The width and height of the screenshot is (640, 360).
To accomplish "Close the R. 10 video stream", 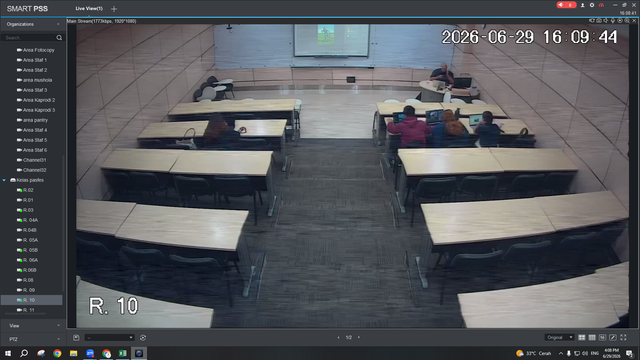I will [x=634, y=20].
